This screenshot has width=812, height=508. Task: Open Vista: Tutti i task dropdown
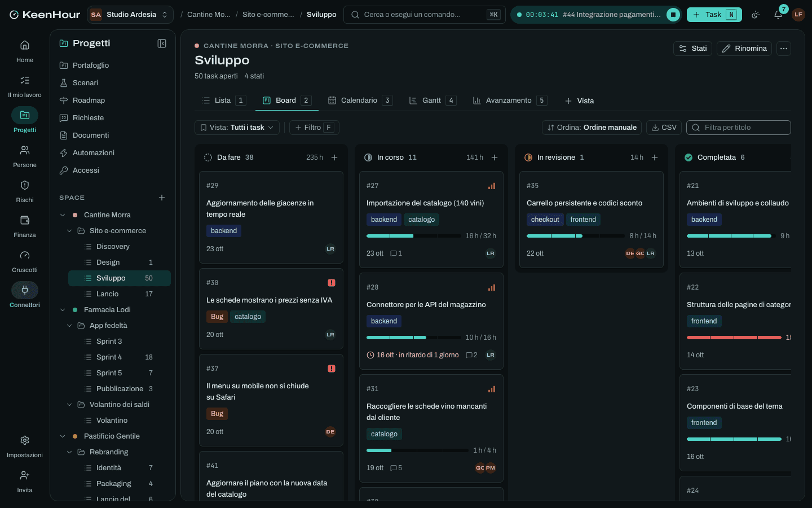click(237, 128)
